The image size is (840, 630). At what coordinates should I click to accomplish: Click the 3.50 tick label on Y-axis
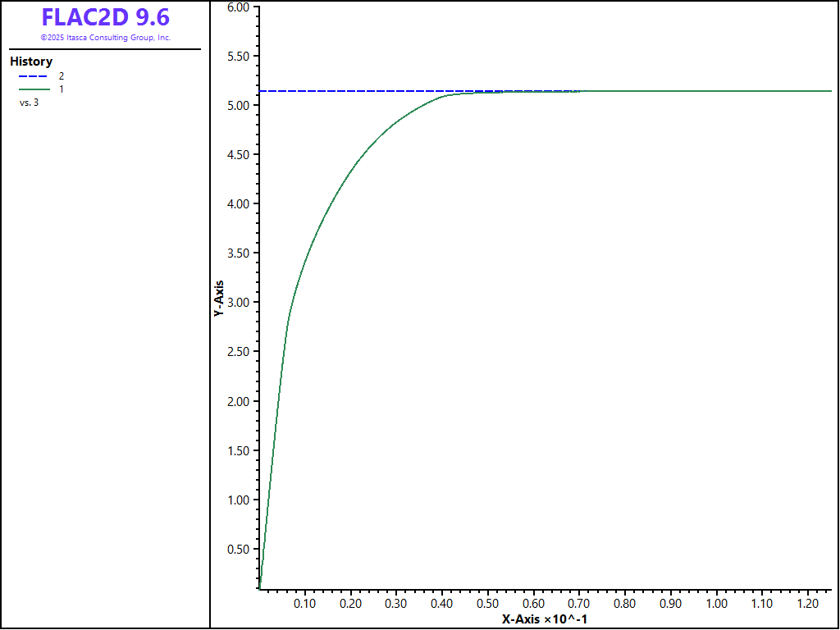point(238,253)
